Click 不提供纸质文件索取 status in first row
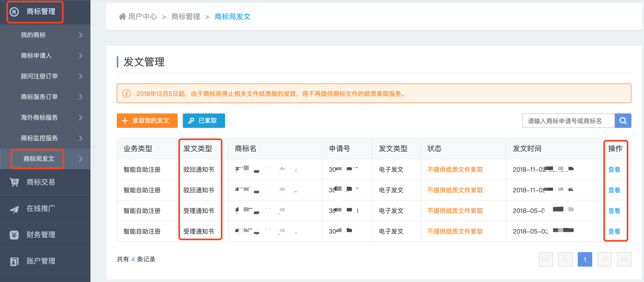This screenshot has height=282, width=644. click(x=455, y=170)
